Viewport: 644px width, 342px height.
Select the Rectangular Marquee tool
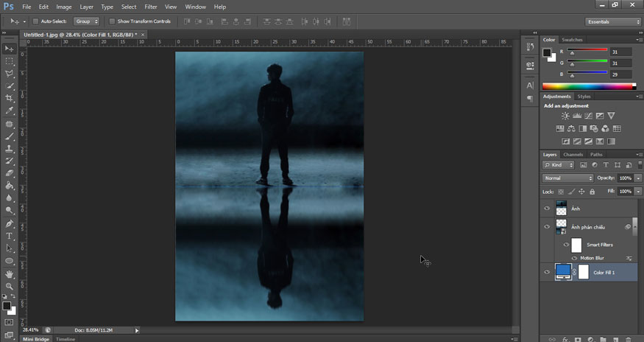[9, 61]
